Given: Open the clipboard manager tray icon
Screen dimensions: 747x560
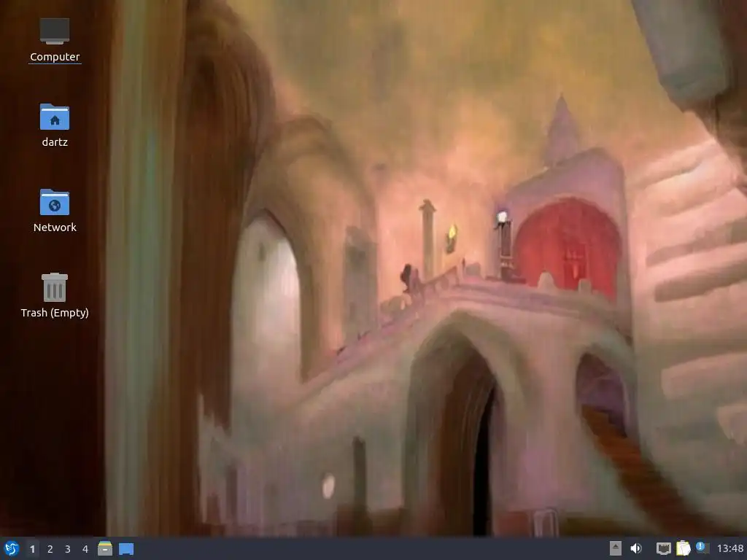Looking at the screenshot, I should (x=683, y=548).
